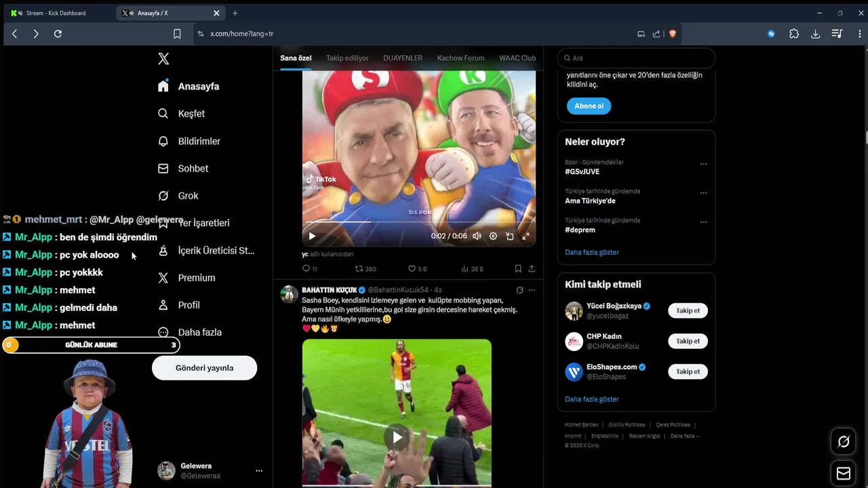Click browser bookmark icon

177,34
